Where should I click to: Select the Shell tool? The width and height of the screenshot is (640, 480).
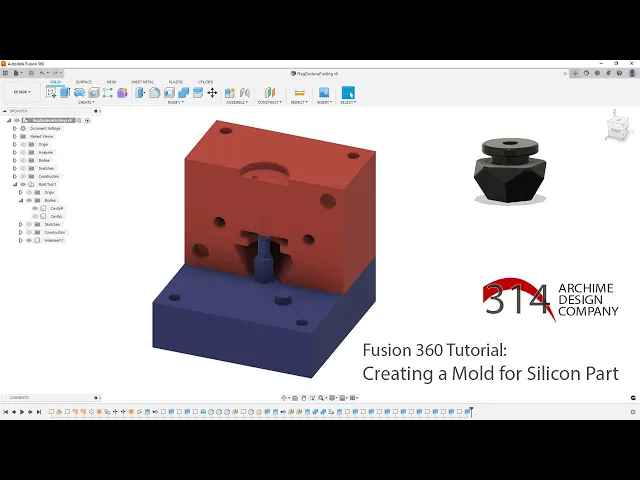tap(169, 93)
